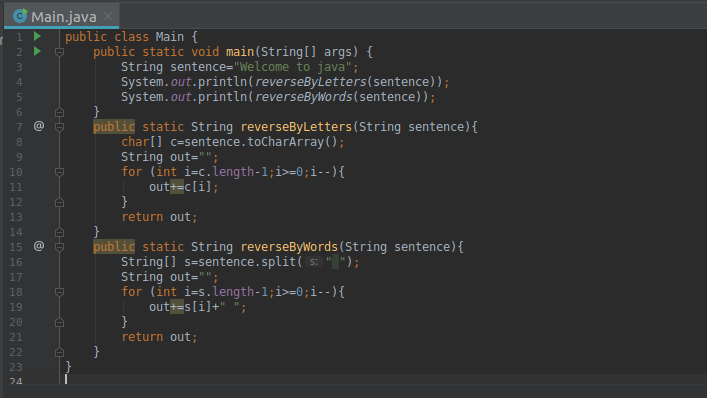Screen dimensions: 707x398
Task: Click s.length in the line 18 loop
Action: point(226,292)
